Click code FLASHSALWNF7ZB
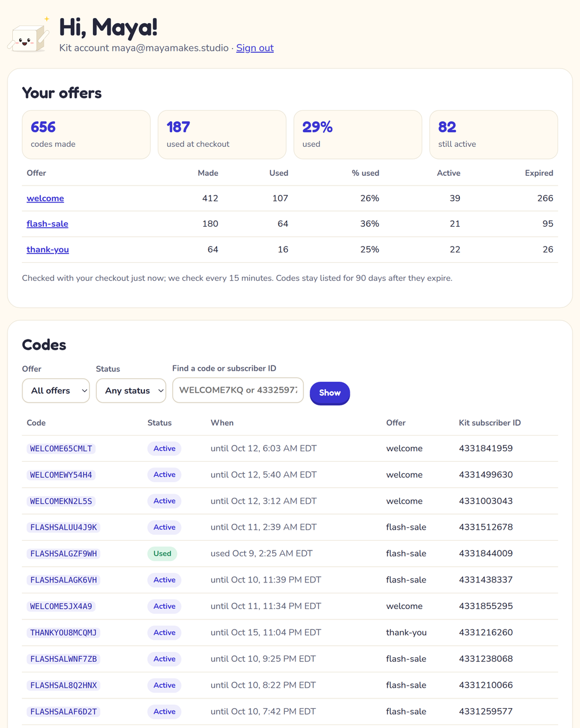Viewport: 580px width, 728px height. click(x=64, y=659)
